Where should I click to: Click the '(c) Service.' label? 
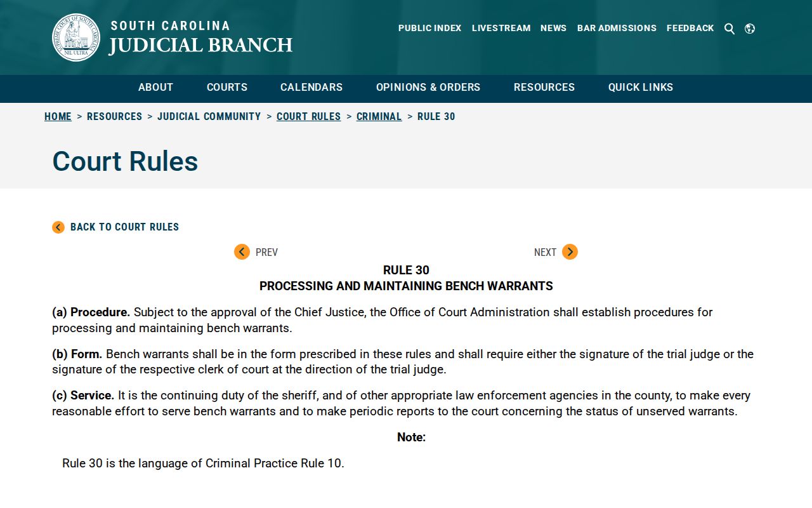coord(83,396)
